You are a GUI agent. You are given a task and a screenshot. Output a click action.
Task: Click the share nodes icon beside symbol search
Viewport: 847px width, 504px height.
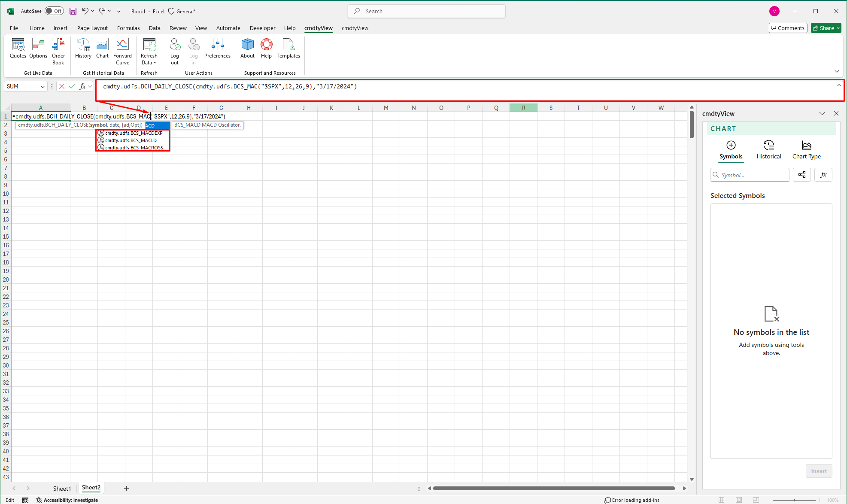point(802,175)
